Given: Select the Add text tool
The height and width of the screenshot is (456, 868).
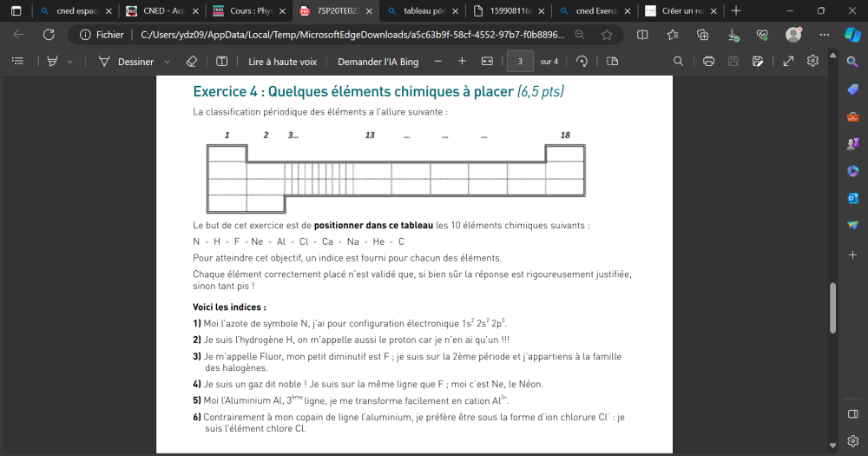Looking at the screenshot, I should (x=221, y=62).
